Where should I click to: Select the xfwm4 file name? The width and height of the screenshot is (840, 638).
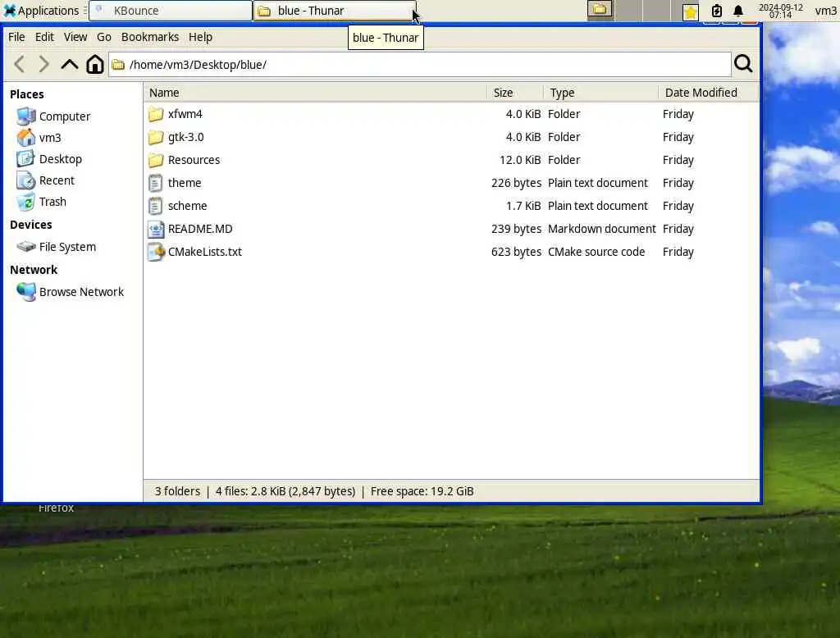(185, 114)
